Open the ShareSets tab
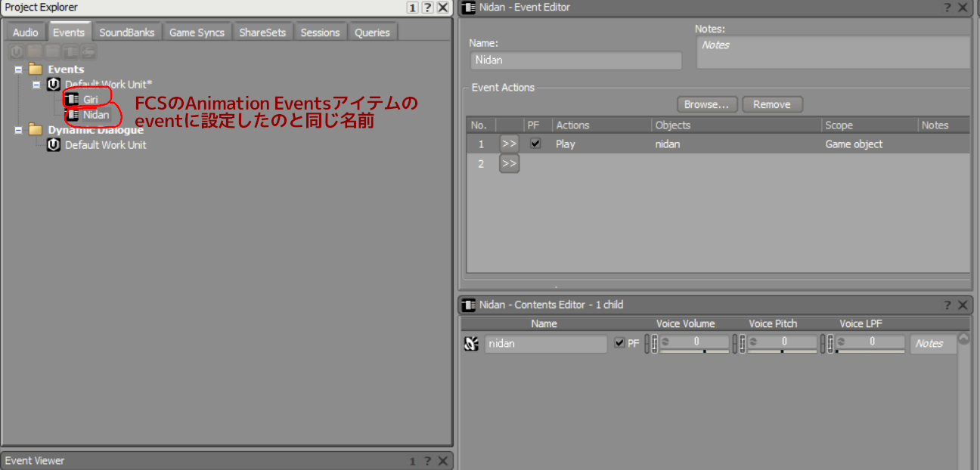 point(263,32)
